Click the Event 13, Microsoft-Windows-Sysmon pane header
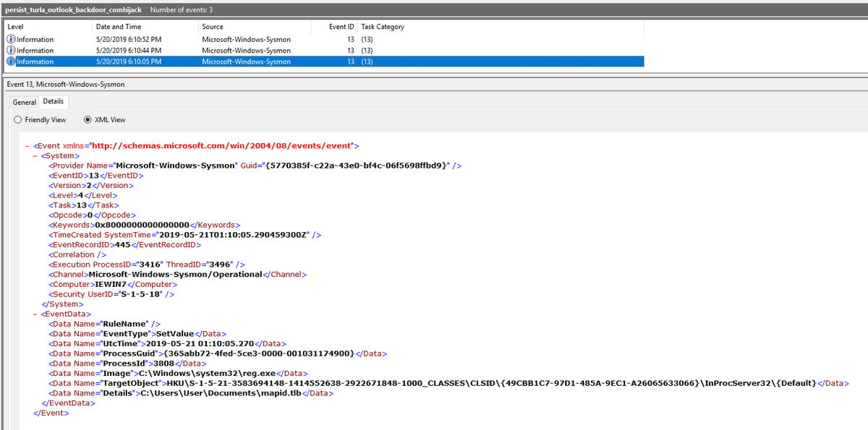Image resolution: width=868 pixels, height=430 pixels. pyautogui.click(x=65, y=84)
